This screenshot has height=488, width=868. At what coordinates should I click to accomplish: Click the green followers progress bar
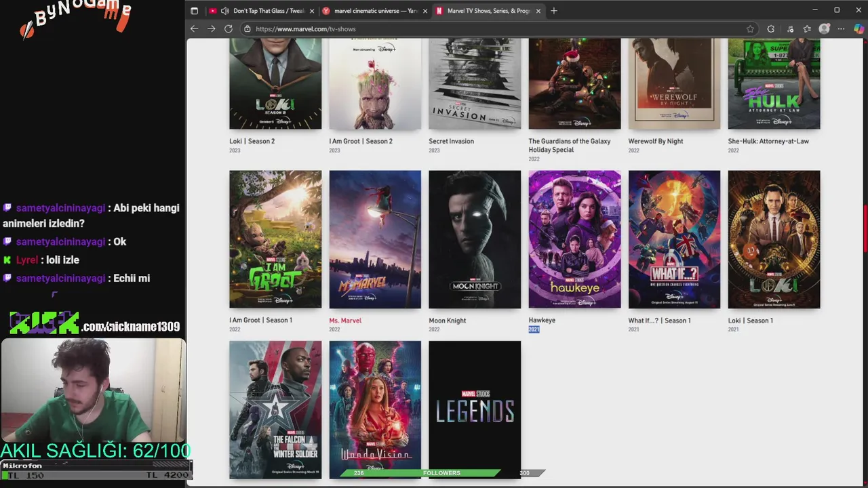pos(420,472)
